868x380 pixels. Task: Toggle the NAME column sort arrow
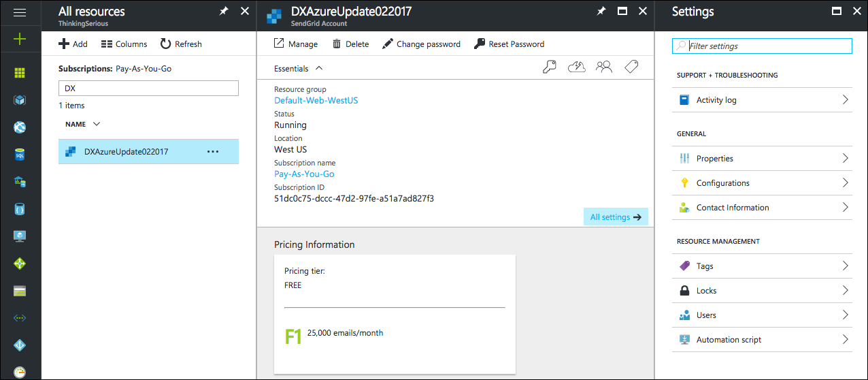(x=97, y=124)
